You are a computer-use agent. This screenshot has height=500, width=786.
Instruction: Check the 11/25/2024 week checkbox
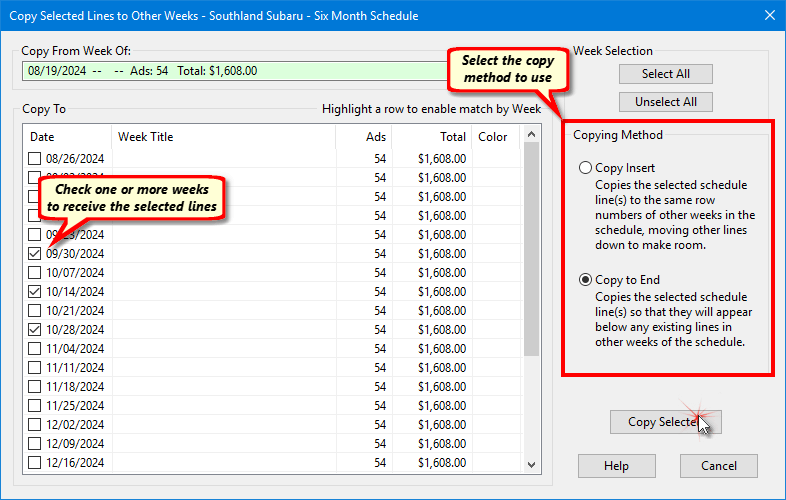pos(34,406)
